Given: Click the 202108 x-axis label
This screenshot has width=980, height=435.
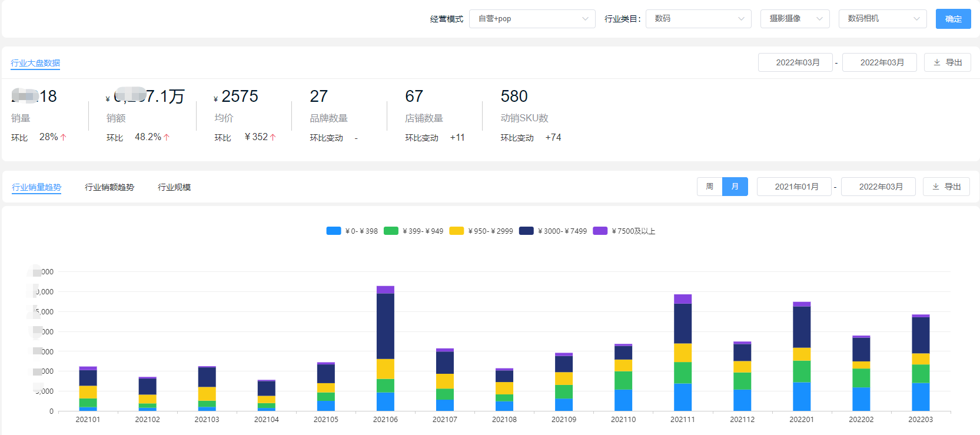Looking at the screenshot, I should 504,420.
